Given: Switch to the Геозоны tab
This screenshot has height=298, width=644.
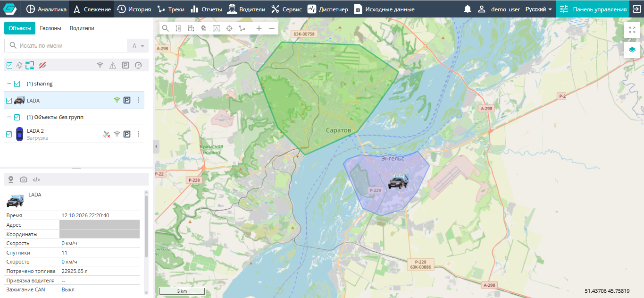Looking at the screenshot, I should (50, 28).
